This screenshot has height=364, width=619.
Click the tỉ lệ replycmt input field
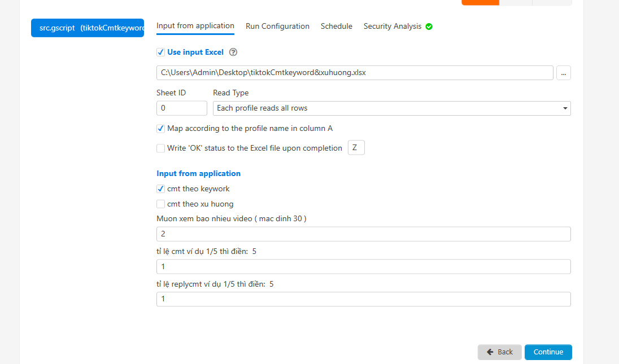363,299
